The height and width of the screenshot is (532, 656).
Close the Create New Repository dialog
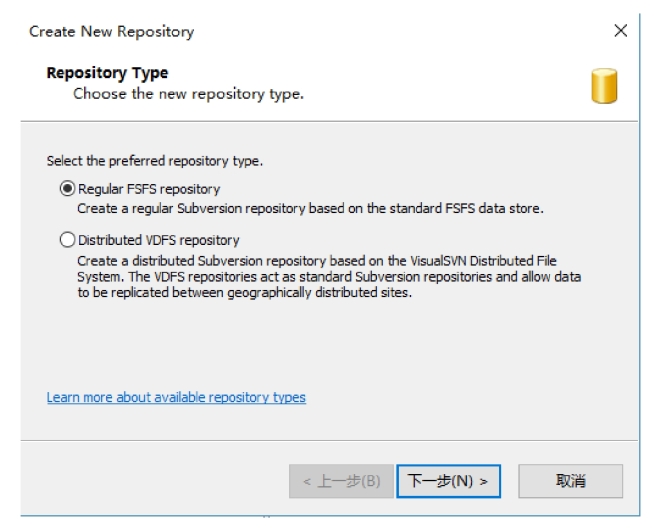(620, 31)
